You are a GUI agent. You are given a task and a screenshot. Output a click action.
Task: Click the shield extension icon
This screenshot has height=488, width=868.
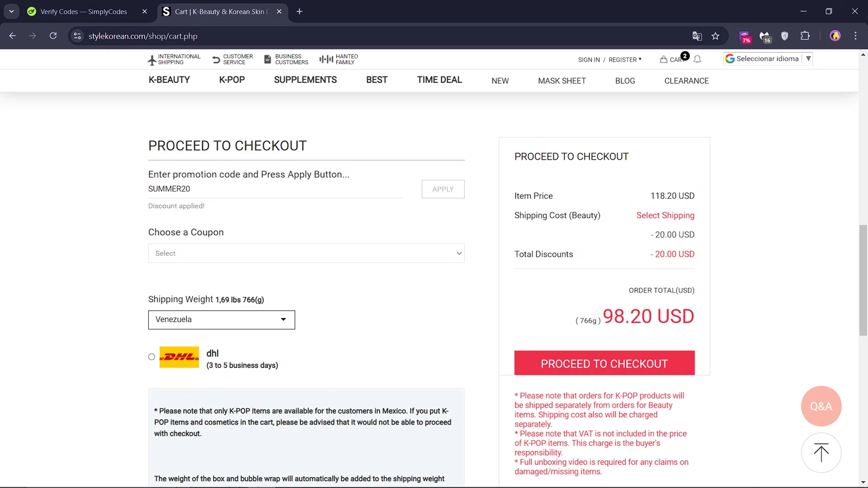pyautogui.click(x=785, y=36)
